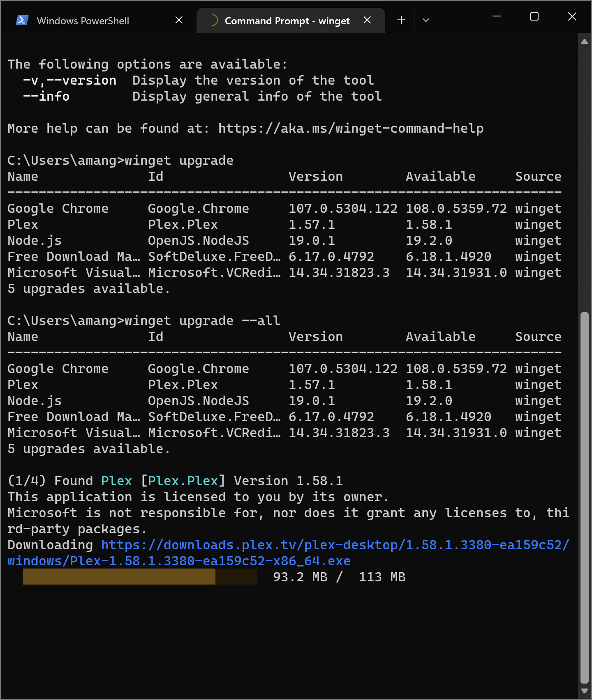Open a new tab with plus button
Image resolution: width=592 pixels, height=700 pixels.
coord(401,20)
